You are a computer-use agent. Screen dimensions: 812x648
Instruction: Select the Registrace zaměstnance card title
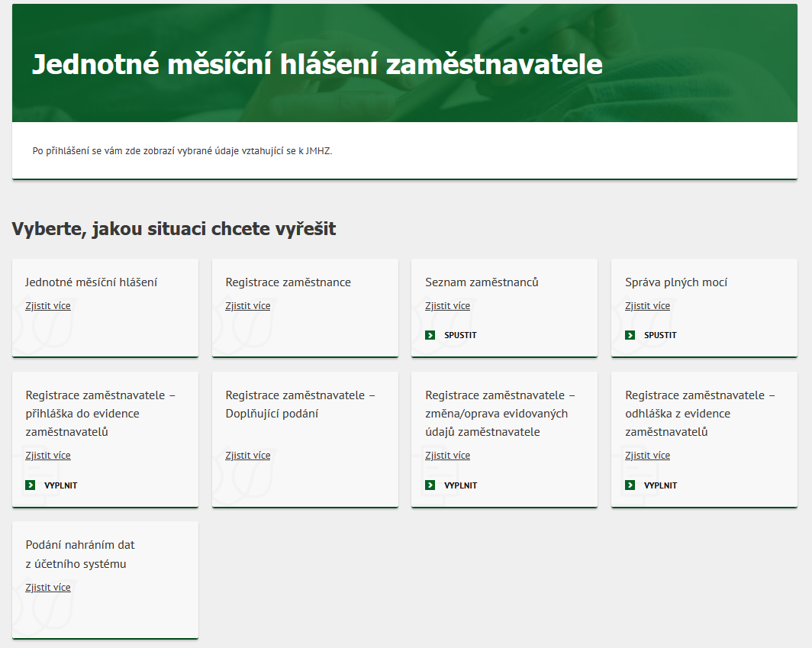288,282
